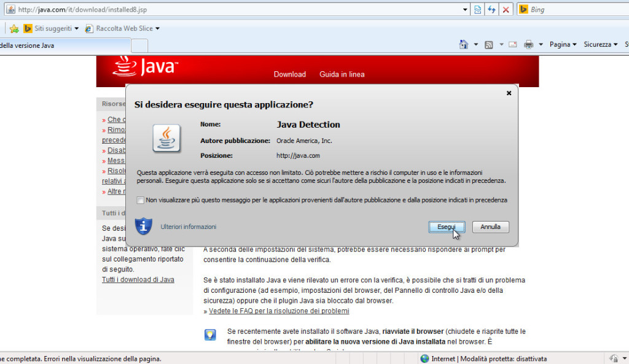This screenshot has width=629, height=364.
Task: Expand the Print dropdown arrow
Action: pyautogui.click(x=541, y=44)
